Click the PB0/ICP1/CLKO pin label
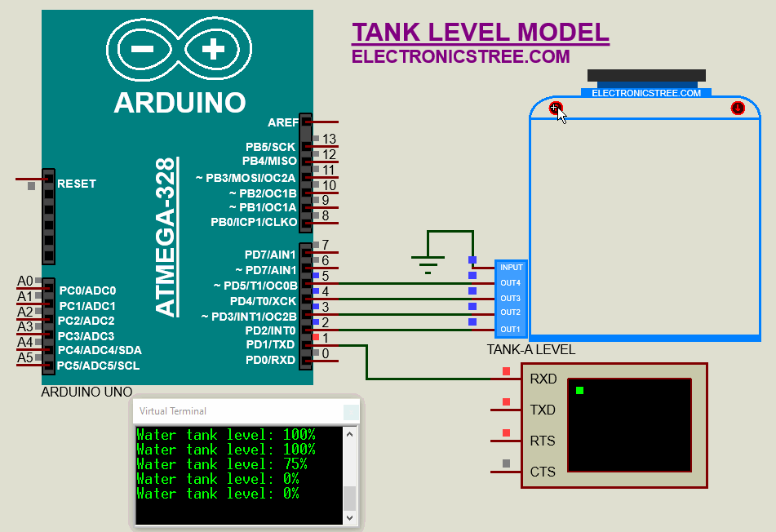 tap(254, 222)
